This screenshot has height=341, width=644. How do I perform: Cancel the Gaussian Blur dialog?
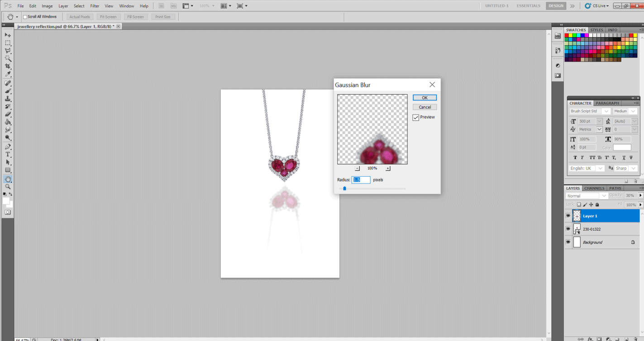coord(425,107)
